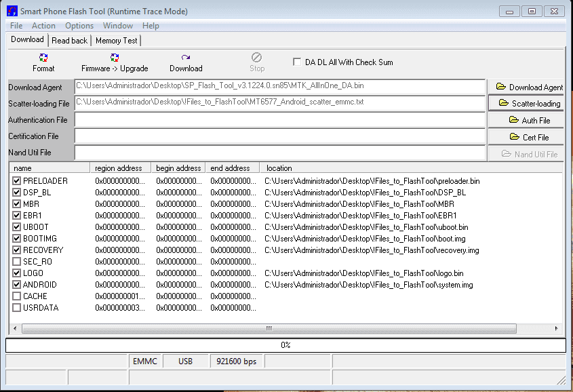Image resolution: width=573 pixels, height=392 pixels.
Task: Click the Cert File button
Action: pos(526,137)
